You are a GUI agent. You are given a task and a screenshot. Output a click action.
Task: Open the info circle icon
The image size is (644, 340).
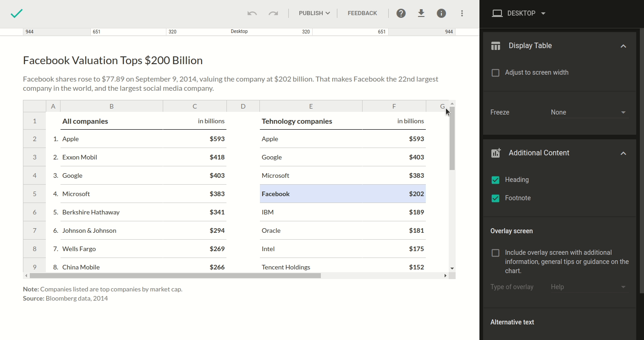[x=441, y=13]
